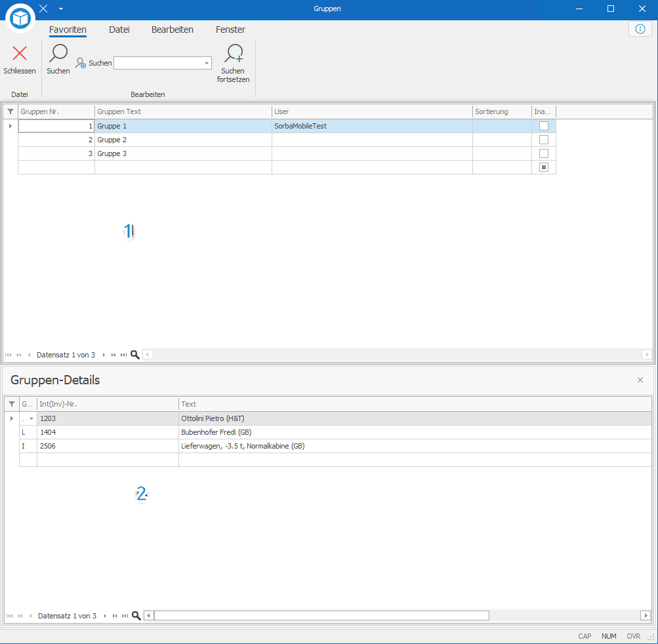Go to previous page in upper navigator
Screen dimensions: 658x644
click(x=19, y=355)
